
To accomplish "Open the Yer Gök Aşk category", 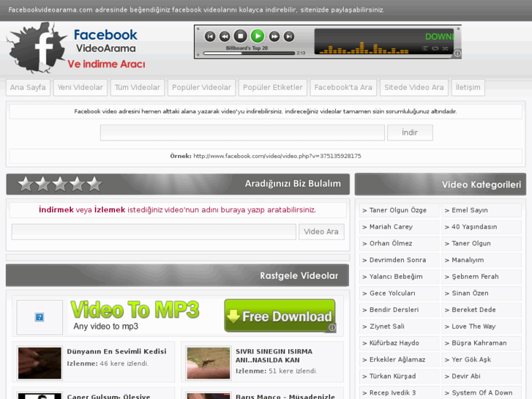I will tap(482, 360).
